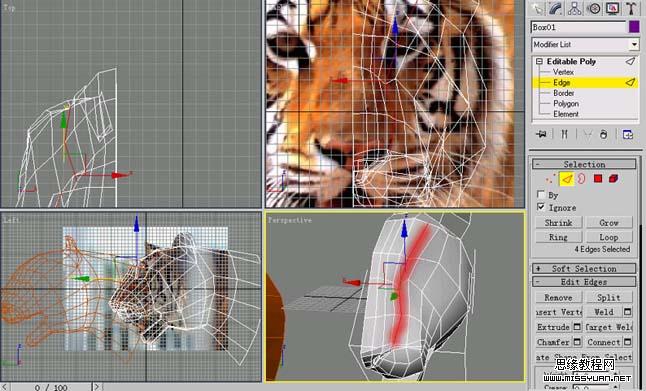Click the Split button

[x=609, y=297]
